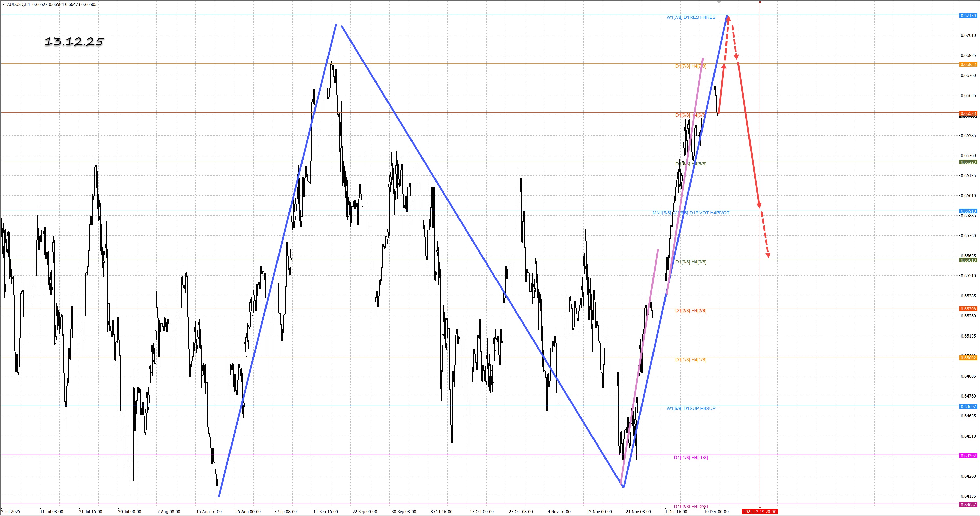980x516 pixels.
Task: Click the orange 0.65002 price tag
Action: point(968,358)
